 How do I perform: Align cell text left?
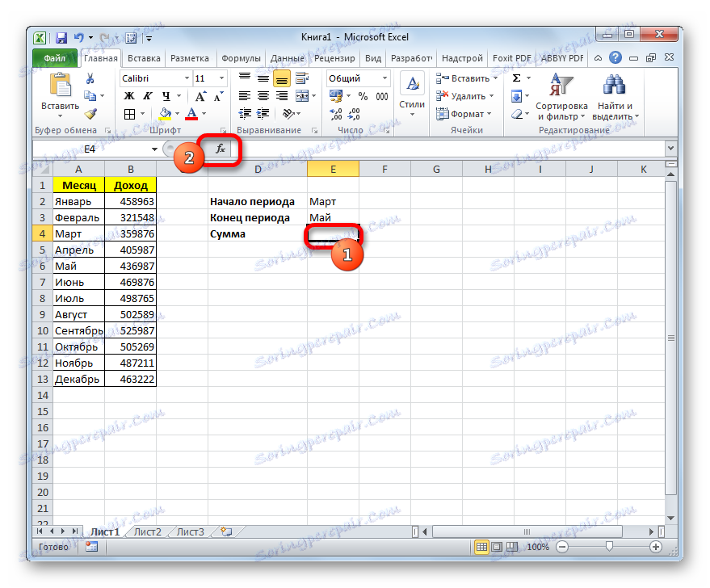245,96
